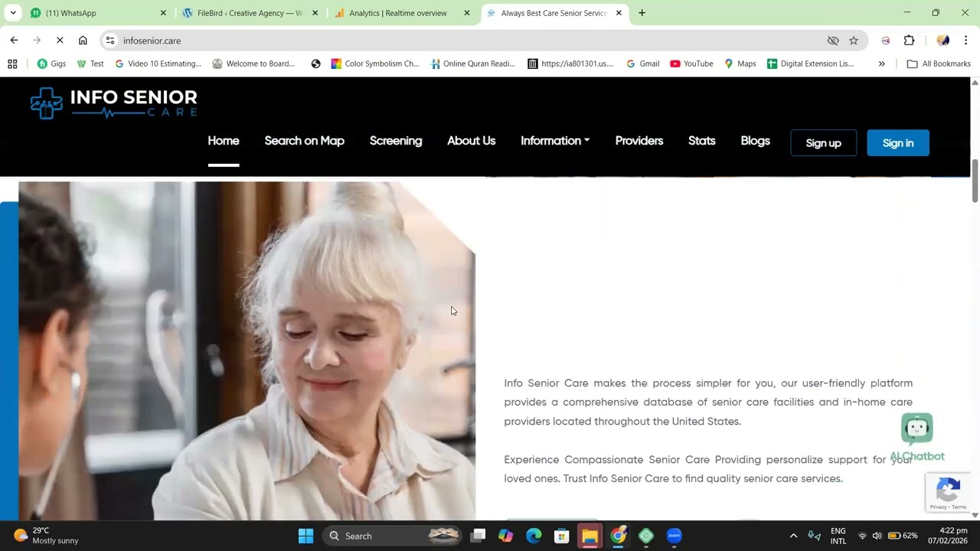980x551 pixels.
Task: Open the Wi-Fi network tray icon
Action: pos(862,536)
